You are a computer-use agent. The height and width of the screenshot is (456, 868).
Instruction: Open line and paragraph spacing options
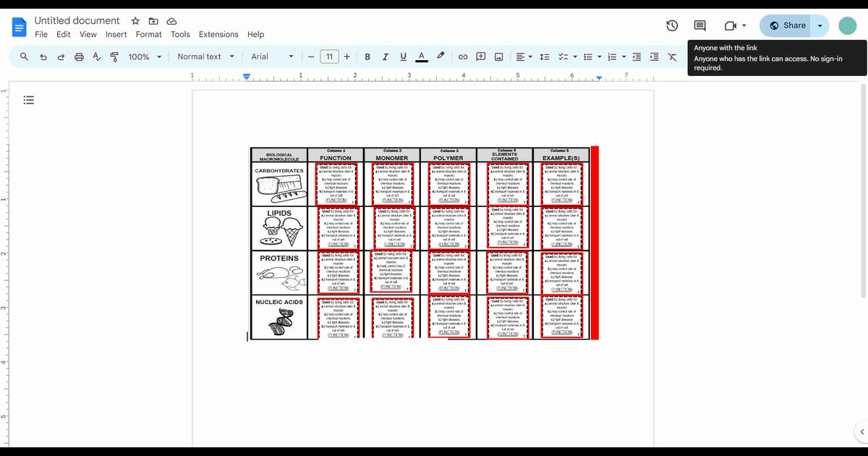[545, 56]
